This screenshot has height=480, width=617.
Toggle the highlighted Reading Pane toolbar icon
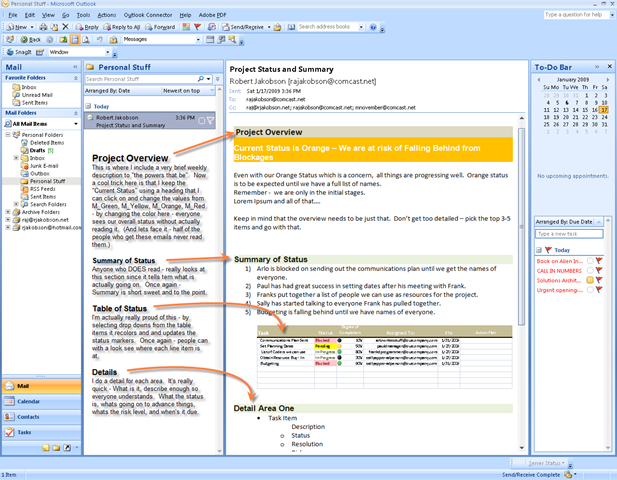tap(74, 39)
